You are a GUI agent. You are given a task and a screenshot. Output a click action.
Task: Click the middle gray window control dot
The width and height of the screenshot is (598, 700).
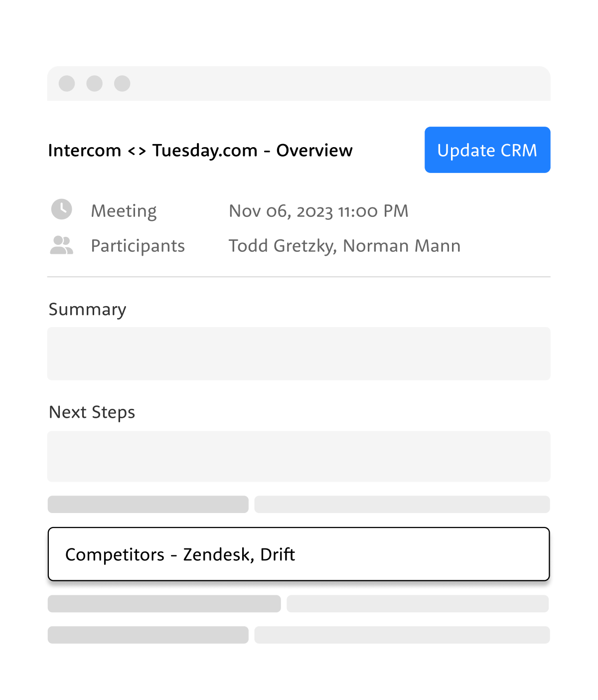(95, 83)
